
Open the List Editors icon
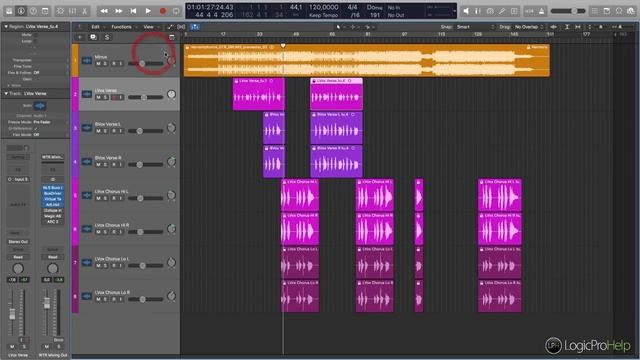click(595, 11)
